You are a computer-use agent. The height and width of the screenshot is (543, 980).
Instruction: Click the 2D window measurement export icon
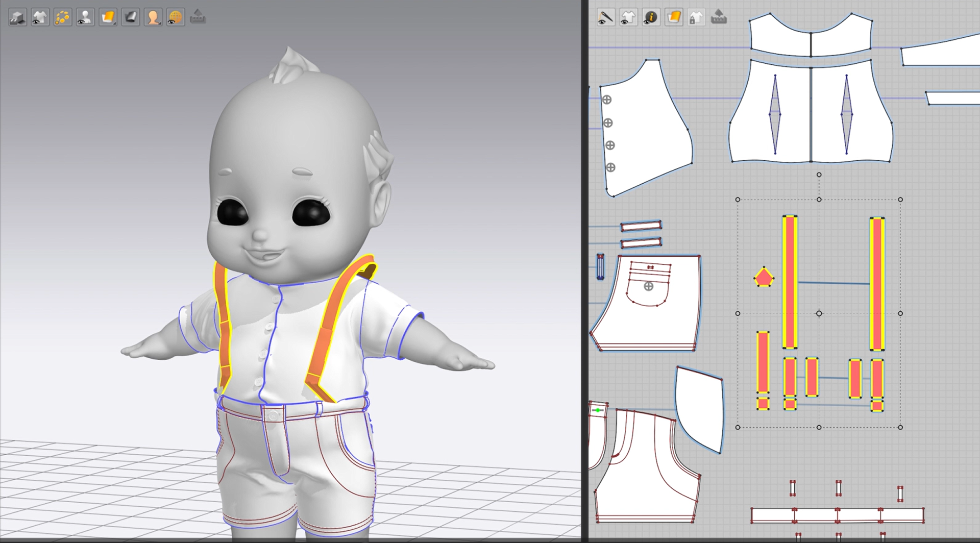click(x=719, y=16)
